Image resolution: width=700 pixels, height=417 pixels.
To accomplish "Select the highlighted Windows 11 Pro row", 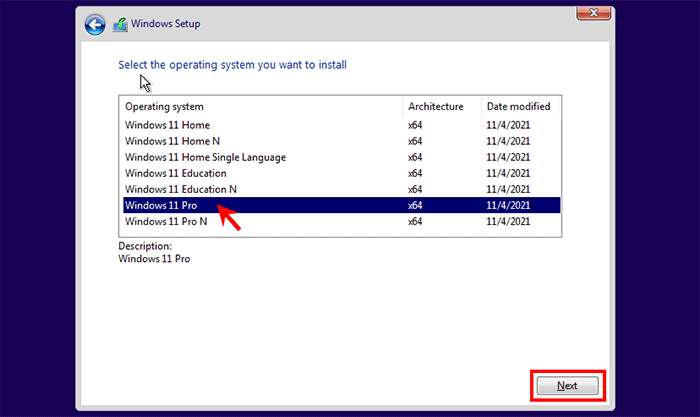I will (x=342, y=205).
